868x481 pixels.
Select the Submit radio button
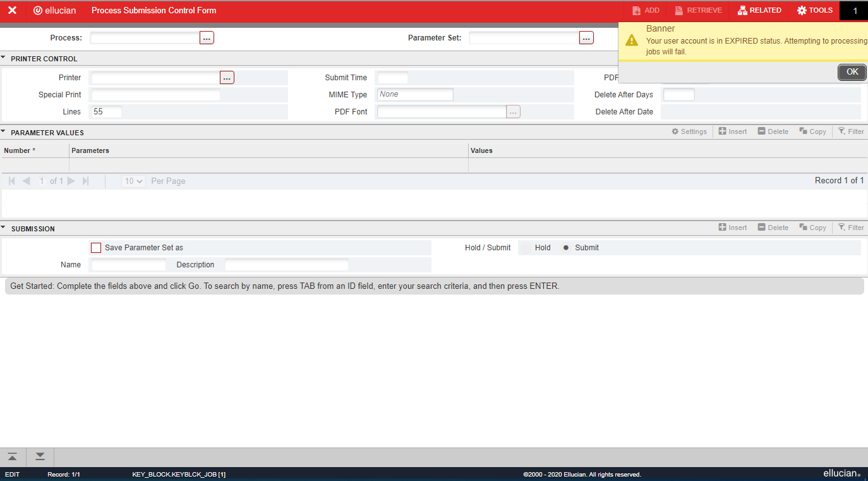(566, 248)
